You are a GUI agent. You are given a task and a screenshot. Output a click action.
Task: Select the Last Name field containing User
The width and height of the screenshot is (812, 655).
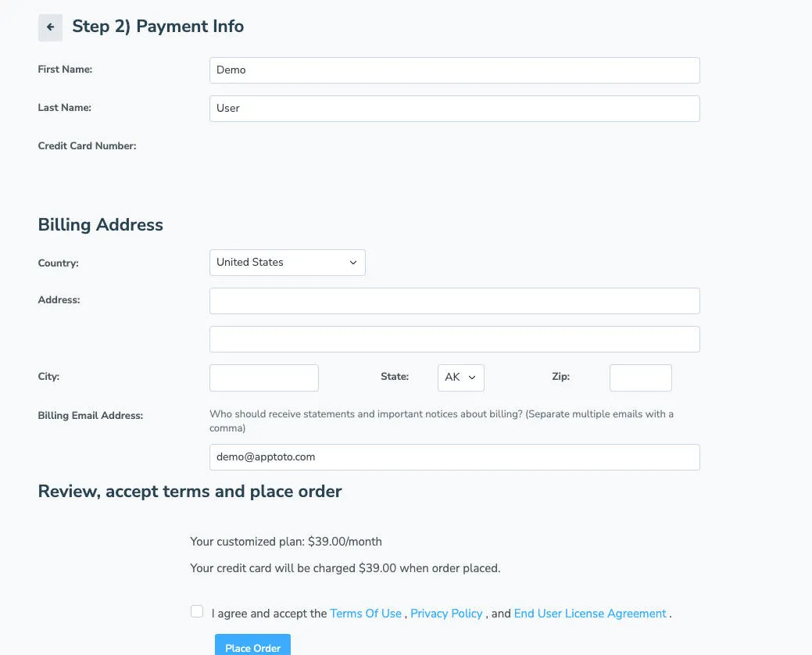453,108
